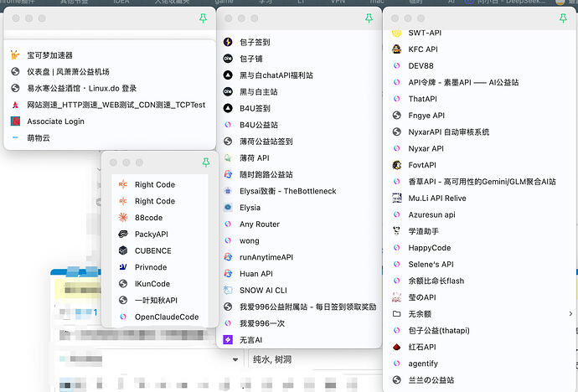Viewport: 578px width, 392px height.
Task: Open the 萌物云 bookmark
Action: [x=39, y=138]
